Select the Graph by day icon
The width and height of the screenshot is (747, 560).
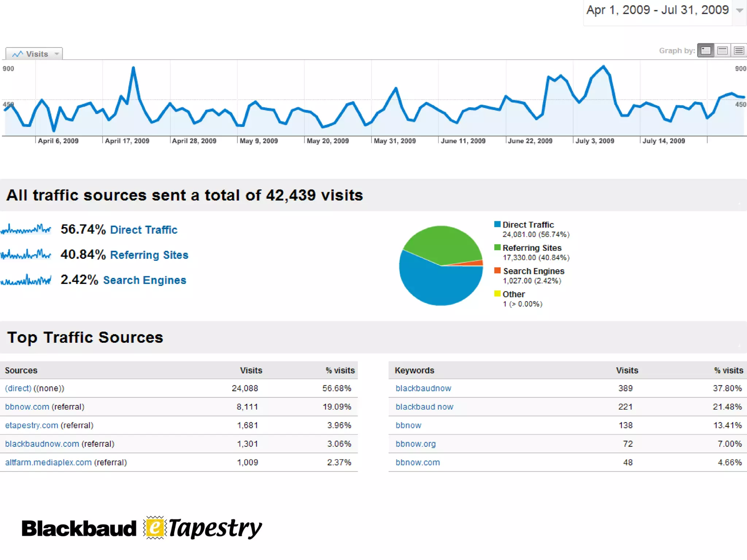(x=705, y=50)
